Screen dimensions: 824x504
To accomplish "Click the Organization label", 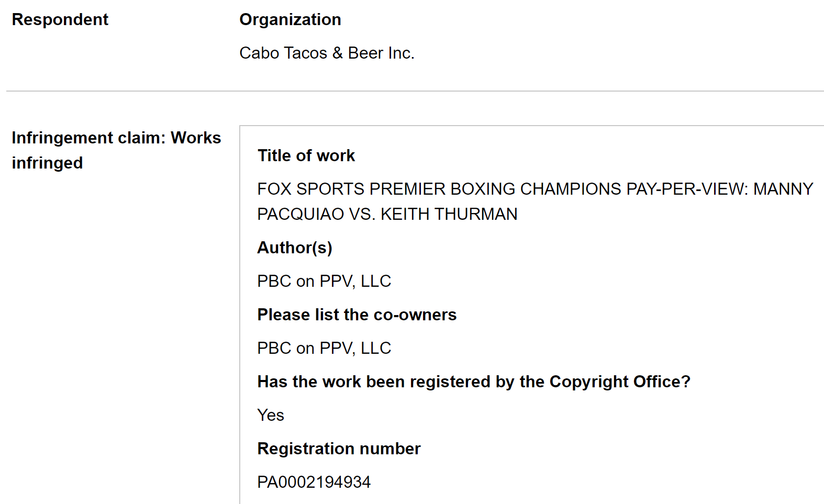I will click(290, 19).
